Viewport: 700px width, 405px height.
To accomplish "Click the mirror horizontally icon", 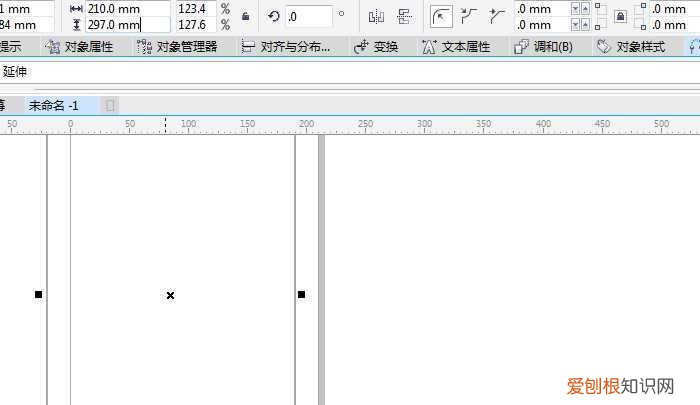I will click(376, 16).
